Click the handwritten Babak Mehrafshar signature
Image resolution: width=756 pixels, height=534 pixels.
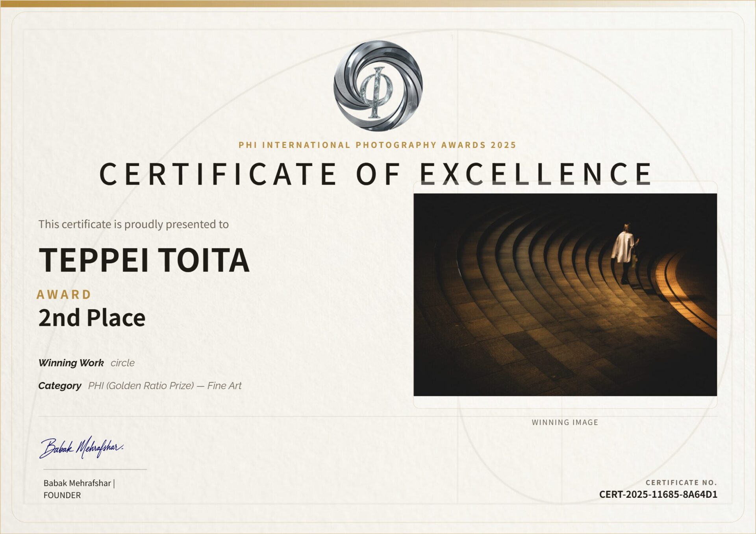click(x=82, y=447)
